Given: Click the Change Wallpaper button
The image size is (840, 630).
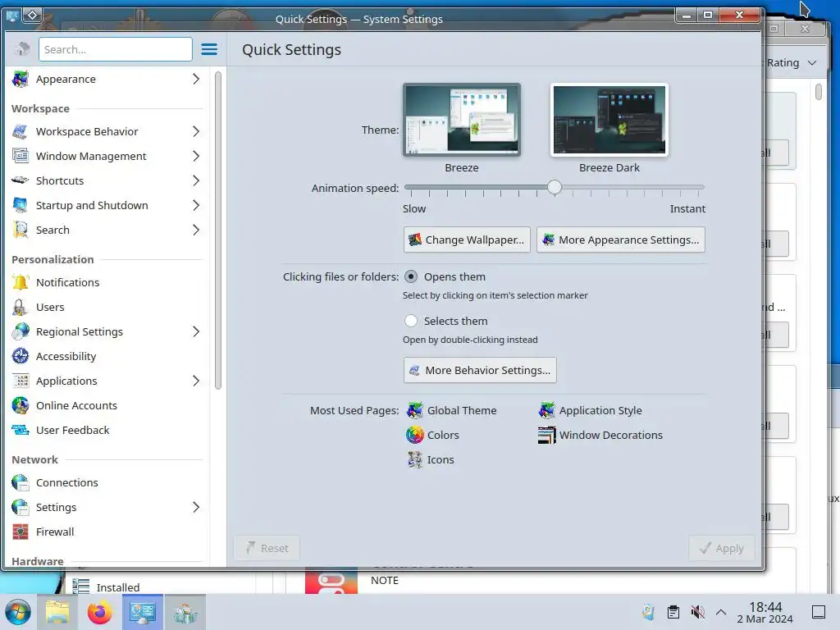Looking at the screenshot, I should coord(467,240).
